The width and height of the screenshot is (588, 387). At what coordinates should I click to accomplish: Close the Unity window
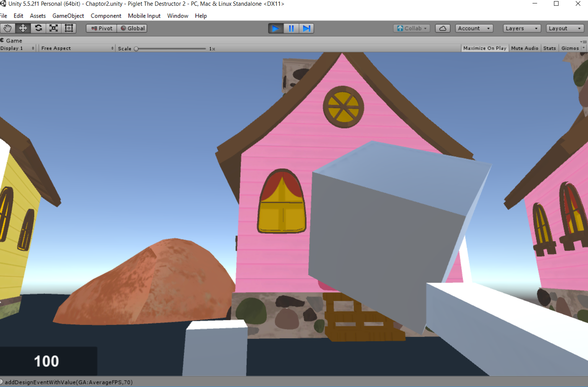click(x=578, y=4)
